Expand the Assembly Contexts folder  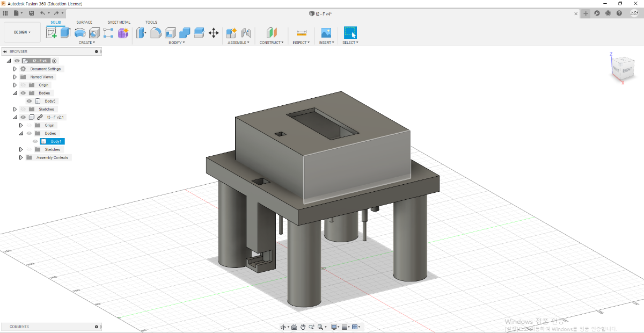point(21,157)
